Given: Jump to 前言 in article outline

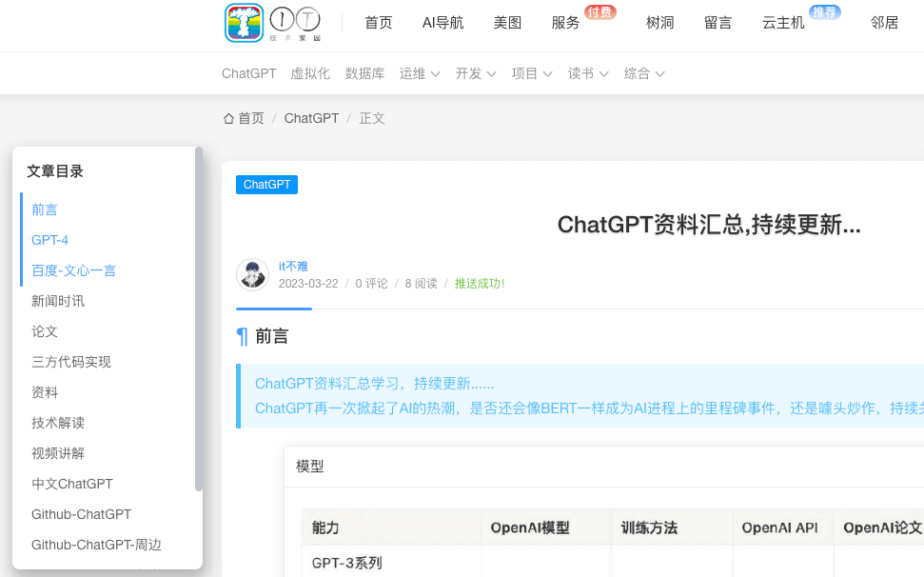Looking at the screenshot, I should pos(45,209).
